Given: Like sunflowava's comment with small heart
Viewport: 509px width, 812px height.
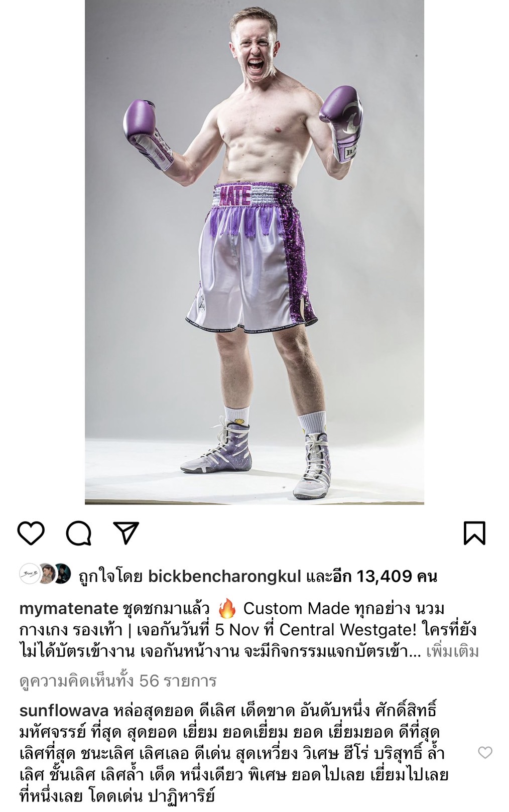Looking at the screenshot, I should [x=485, y=752].
